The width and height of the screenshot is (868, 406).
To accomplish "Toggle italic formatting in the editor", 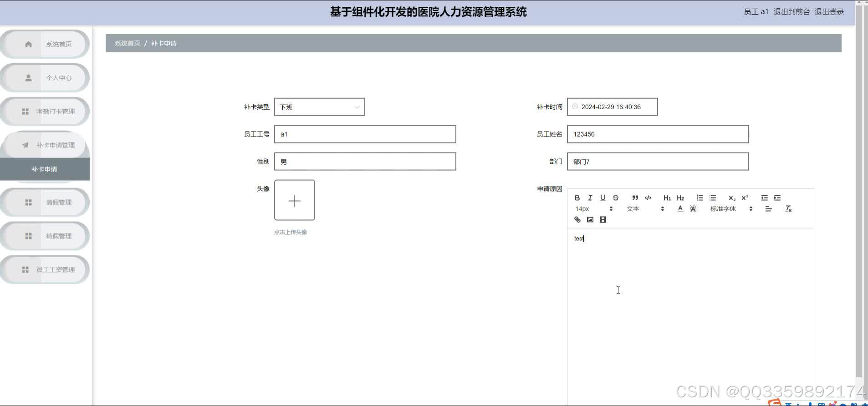I will click(590, 198).
